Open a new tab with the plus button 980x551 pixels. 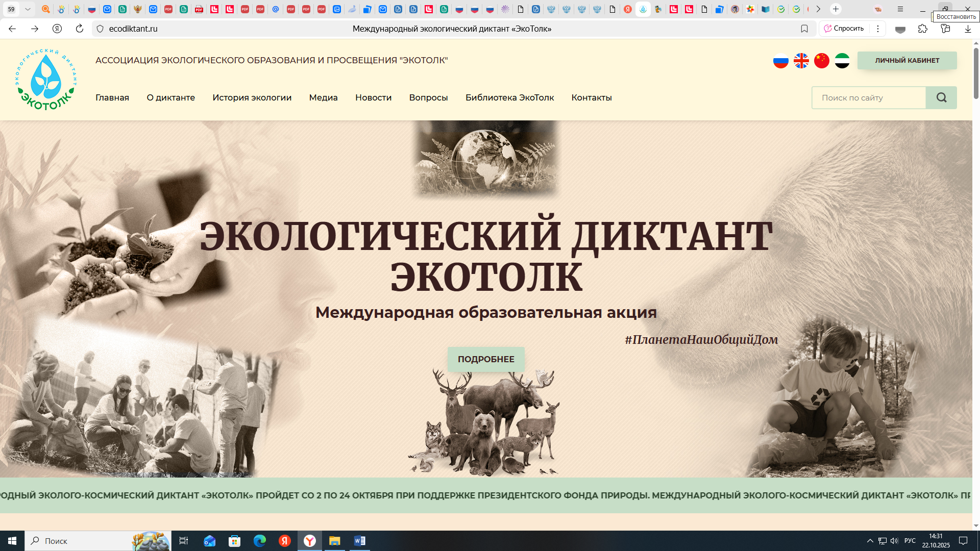tap(836, 9)
